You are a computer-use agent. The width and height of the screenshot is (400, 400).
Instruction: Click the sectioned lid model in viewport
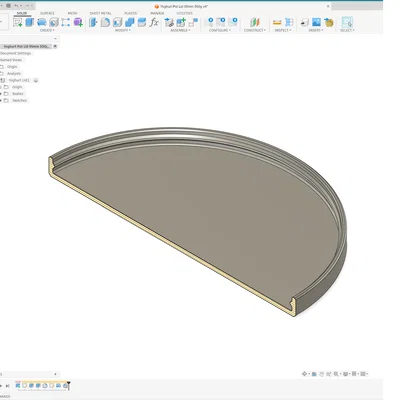tap(200, 213)
